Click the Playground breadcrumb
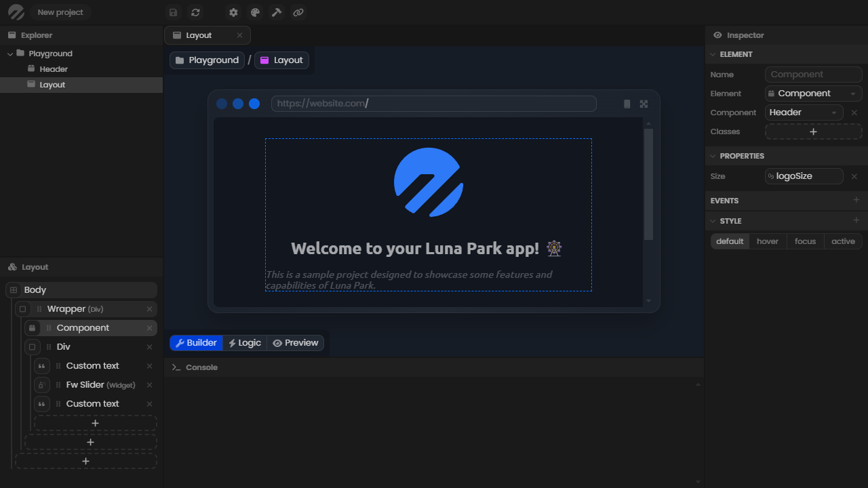The height and width of the screenshot is (488, 868). [207, 60]
